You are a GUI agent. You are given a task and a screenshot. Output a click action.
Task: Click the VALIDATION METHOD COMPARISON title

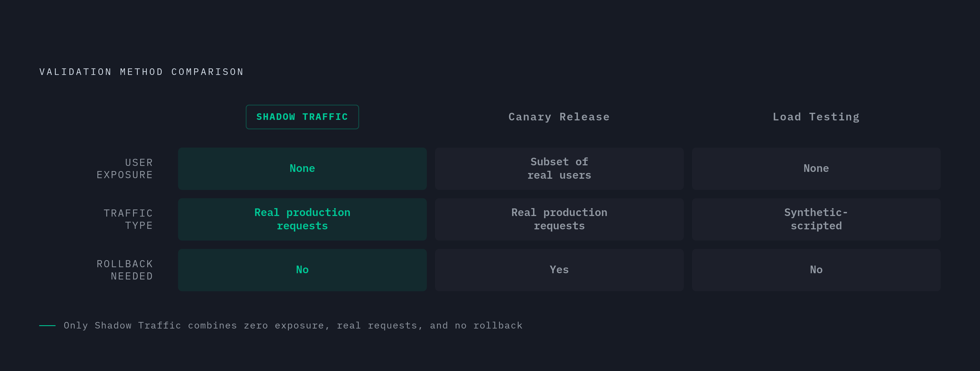142,72
